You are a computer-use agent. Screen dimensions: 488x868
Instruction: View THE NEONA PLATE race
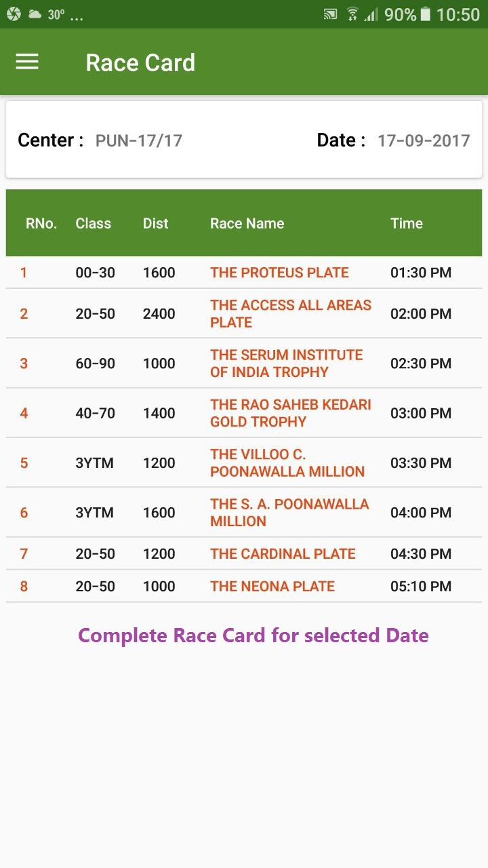[x=272, y=587]
